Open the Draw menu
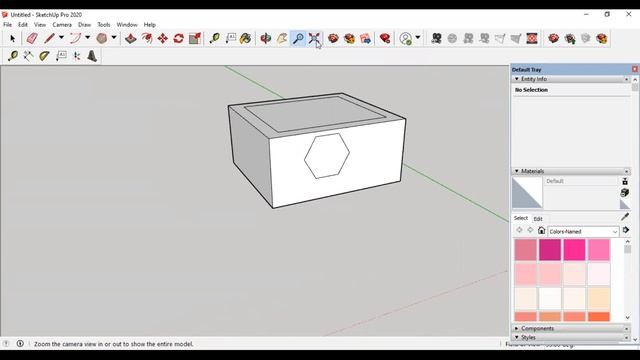Image resolution: width=640 pixels, height=360 pixels. [x=84, y=24]
